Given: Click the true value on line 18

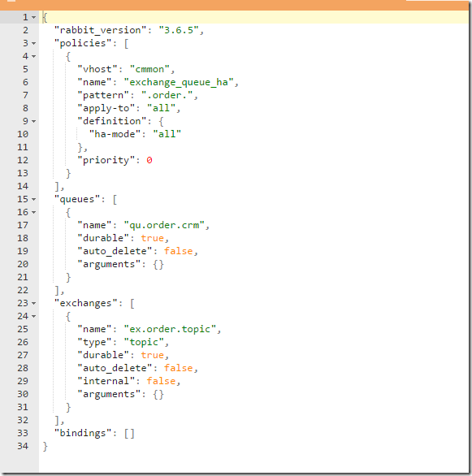Looking at the screenshot, I should click(153, 238).
